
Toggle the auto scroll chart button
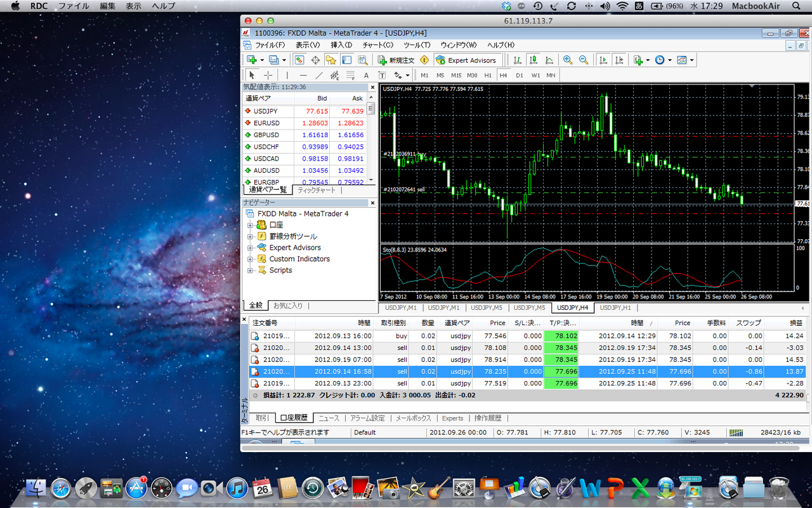click(x=603, y=60)
